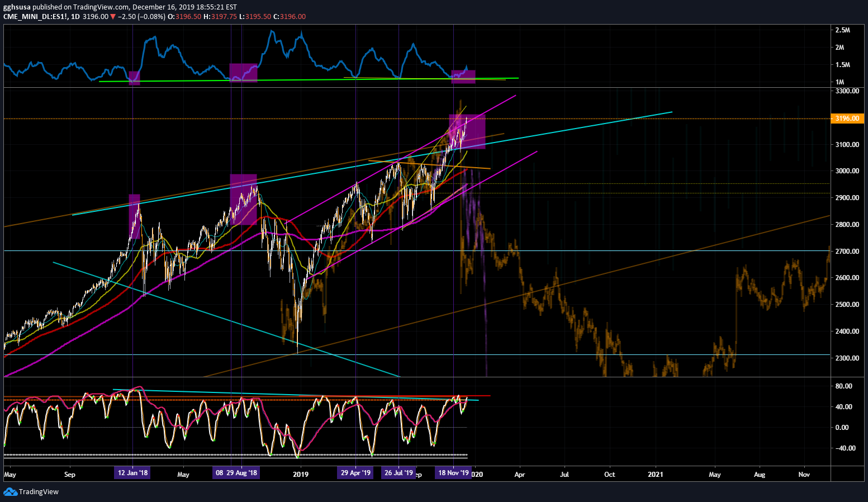Screen dimensions: 868x502
Task: Click the 2600.00 price axis label
Action: click(x=847, y=278)
